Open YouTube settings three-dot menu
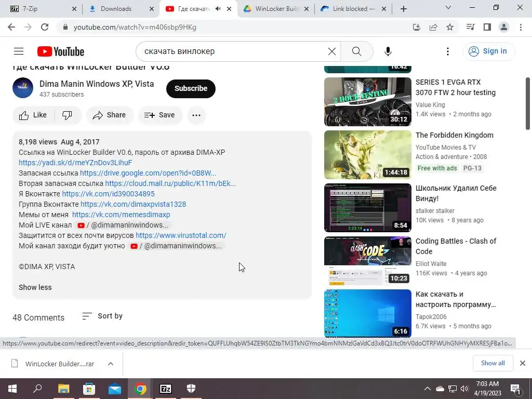532x399 pixels. pyautogui.click(x=448, y=51)
